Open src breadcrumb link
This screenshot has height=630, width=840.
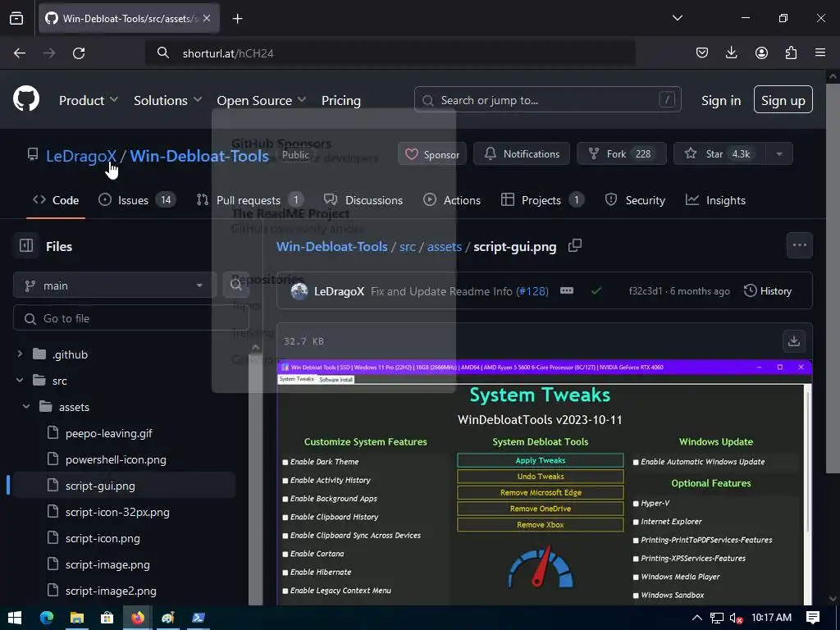click(407, 246)
